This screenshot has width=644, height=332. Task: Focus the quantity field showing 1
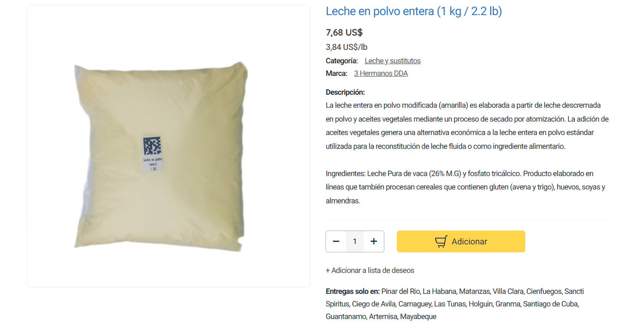355,241
